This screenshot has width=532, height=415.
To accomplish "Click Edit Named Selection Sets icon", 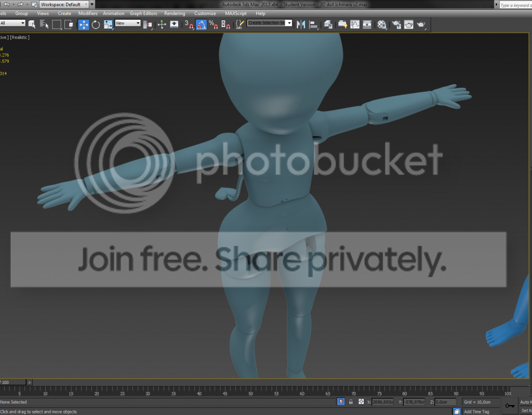I will point(240,24).
